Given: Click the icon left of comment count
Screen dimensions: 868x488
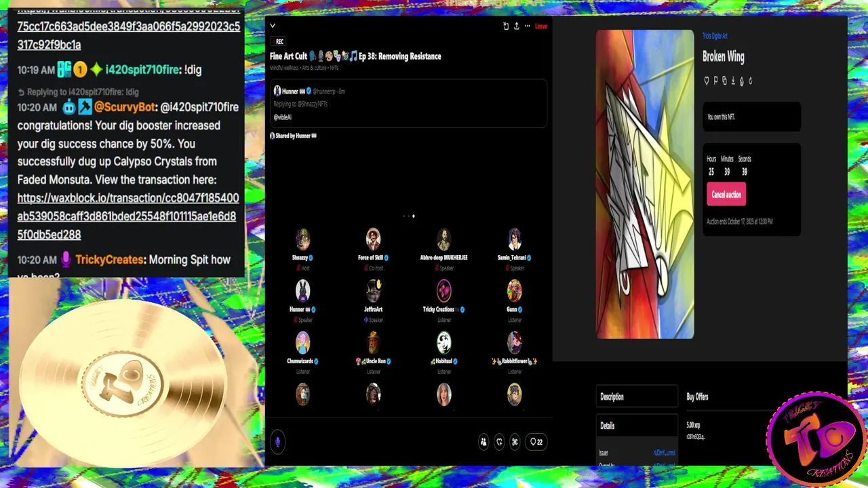Looking at the screenshot, I should [x=515, y=442].
